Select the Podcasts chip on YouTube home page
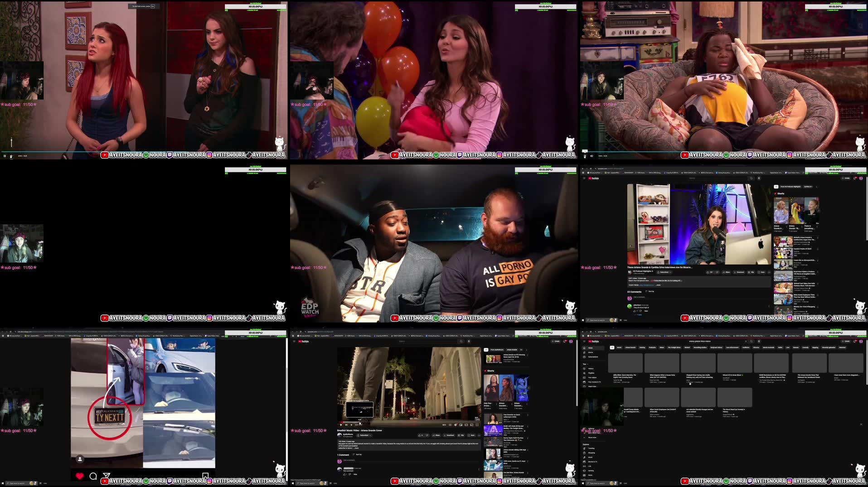Image resolution: width=868 pixels, height=487 pixels. point(652,347)
